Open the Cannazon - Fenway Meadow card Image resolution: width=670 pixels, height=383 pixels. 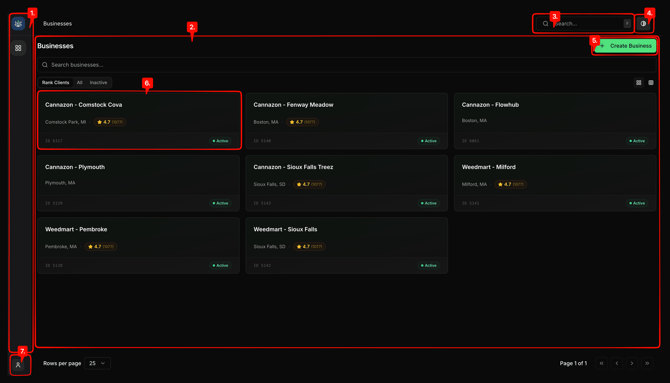coord(347,121)
